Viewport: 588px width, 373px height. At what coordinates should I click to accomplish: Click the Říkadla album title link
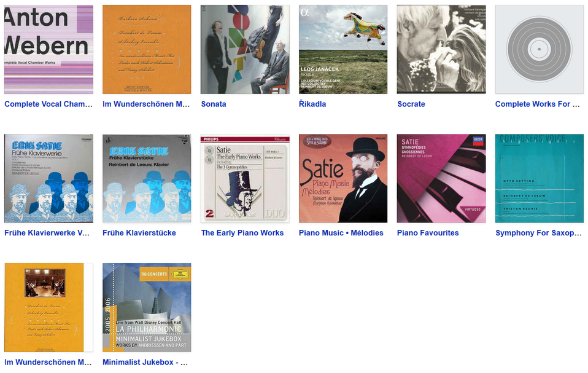(312, 104)
